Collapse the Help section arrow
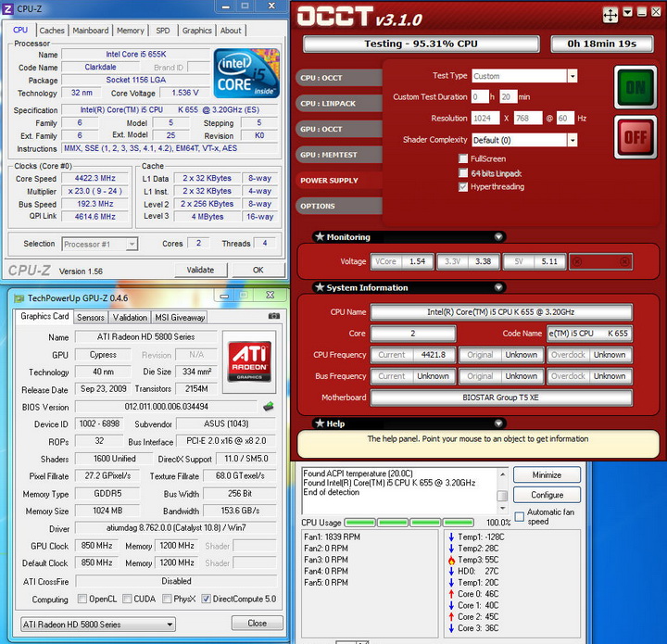Screen dimensions: 667x644 coord(498,423)
